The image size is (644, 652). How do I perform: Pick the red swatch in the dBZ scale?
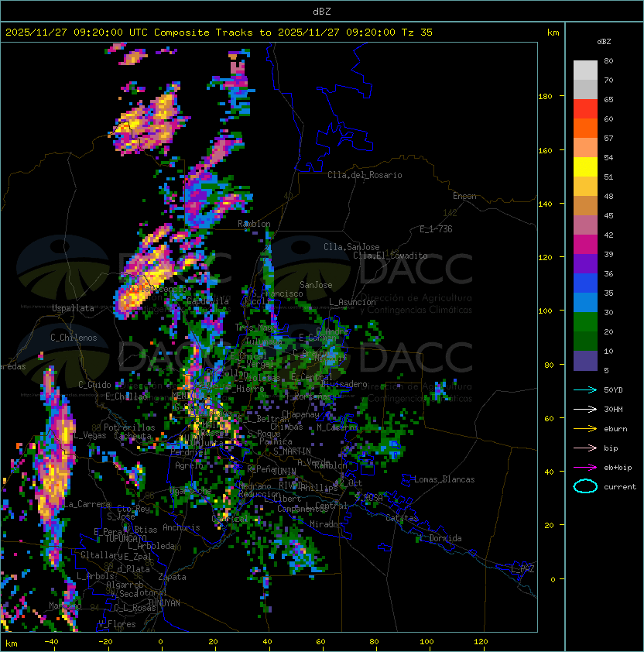(x=585, y=108)
